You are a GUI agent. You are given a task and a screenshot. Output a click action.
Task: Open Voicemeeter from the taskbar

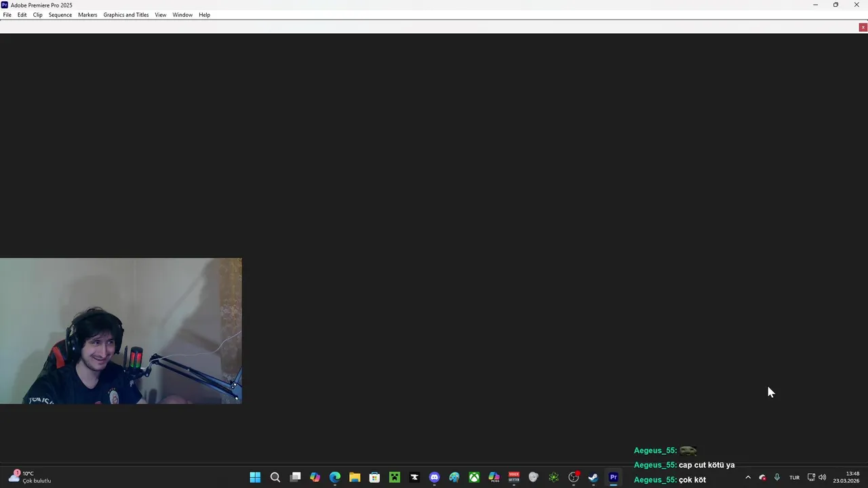tap(514, 477)
